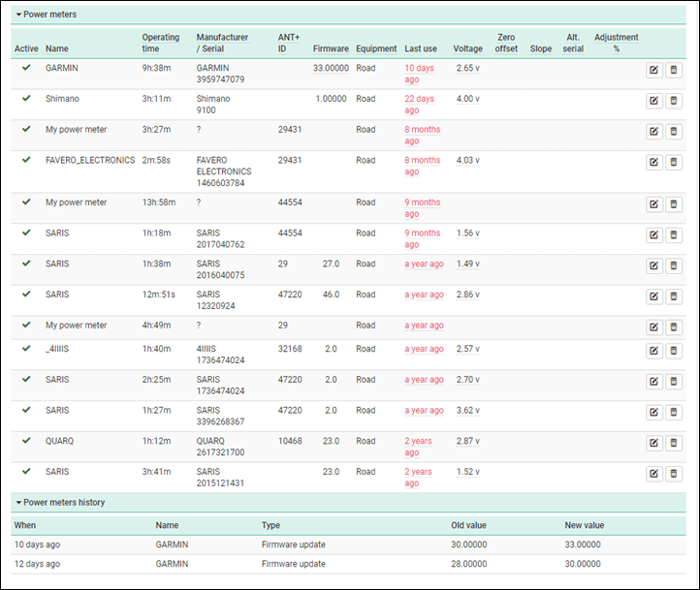Toggle active checkmark for QUARQ meter
This screenshot has width=700, height=590.
26,441
